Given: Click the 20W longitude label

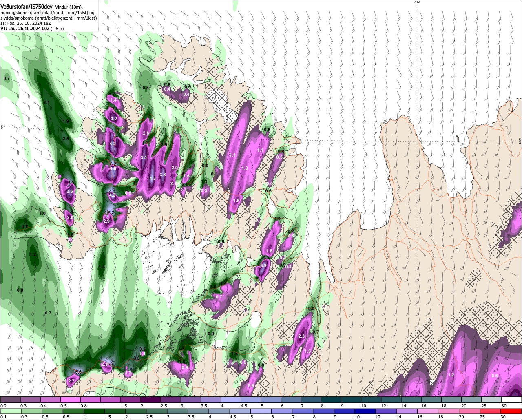Looking at the screenshot, I should tap(417, 2).
